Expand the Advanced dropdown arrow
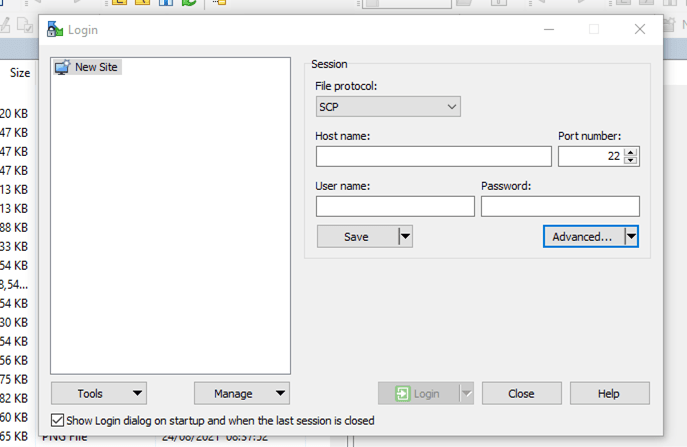 631,237
